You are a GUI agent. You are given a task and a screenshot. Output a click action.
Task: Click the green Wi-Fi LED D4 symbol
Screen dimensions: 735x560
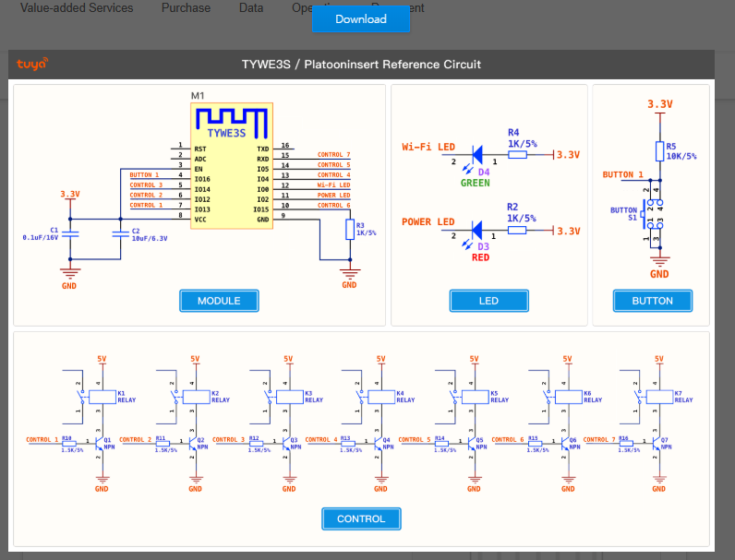coord(477,155)
